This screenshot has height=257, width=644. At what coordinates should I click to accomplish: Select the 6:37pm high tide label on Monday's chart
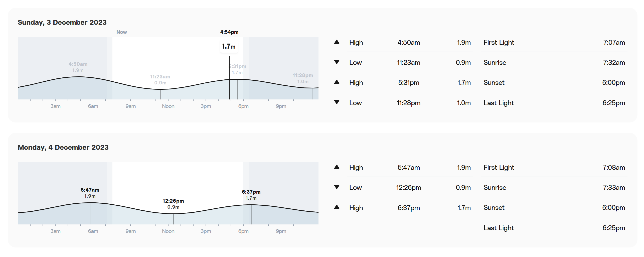[251, 195]
